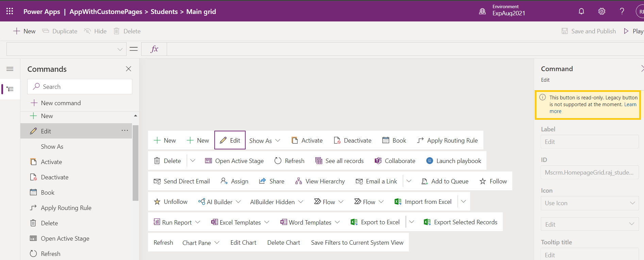Open the Use Icon dropdown
Image resolution: width=644 pixels, height=260 pixels.
tap(590, 203)
